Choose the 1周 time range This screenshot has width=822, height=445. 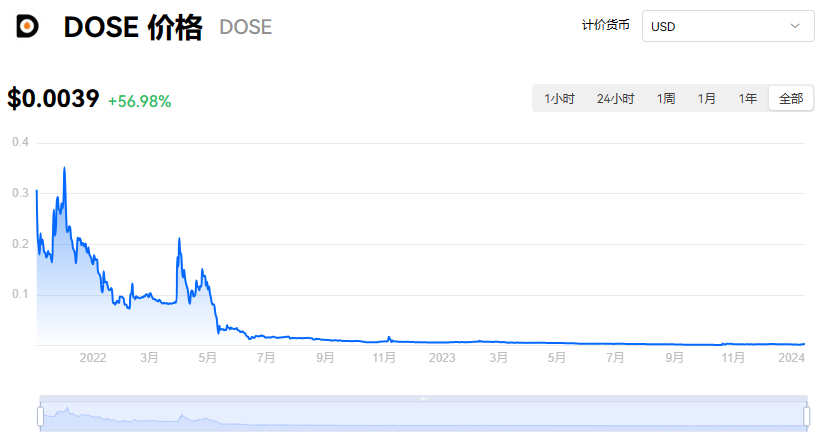coord(666,99)
